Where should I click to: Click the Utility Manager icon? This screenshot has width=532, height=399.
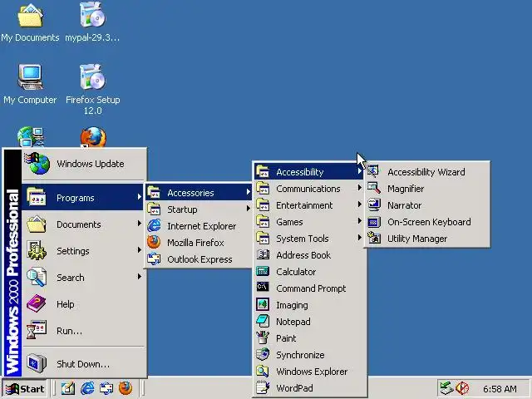coord(374,238)
